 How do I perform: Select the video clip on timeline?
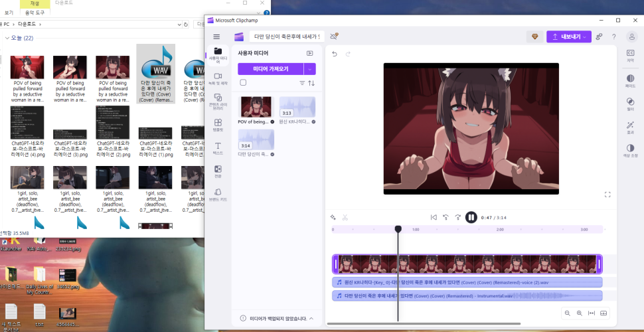[467, 264]
